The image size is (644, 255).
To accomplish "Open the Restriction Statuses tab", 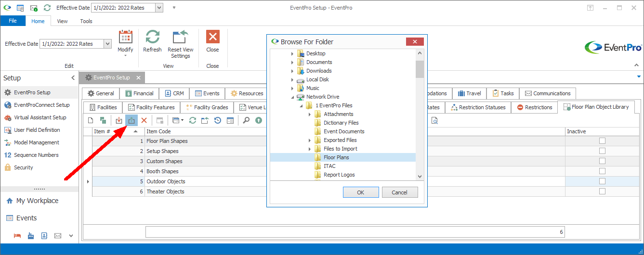I will pos(478,107).
